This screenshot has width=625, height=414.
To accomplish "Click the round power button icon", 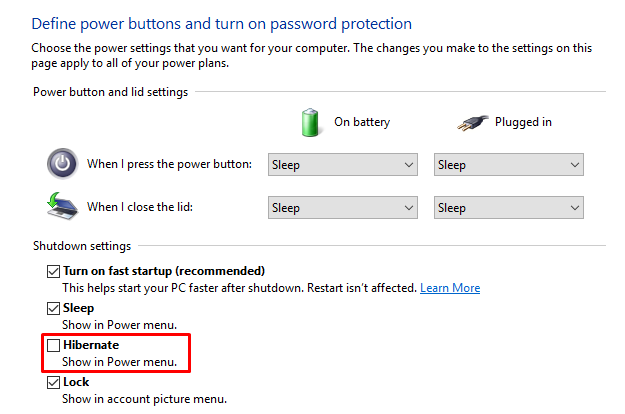I will [x=62, y=164].
